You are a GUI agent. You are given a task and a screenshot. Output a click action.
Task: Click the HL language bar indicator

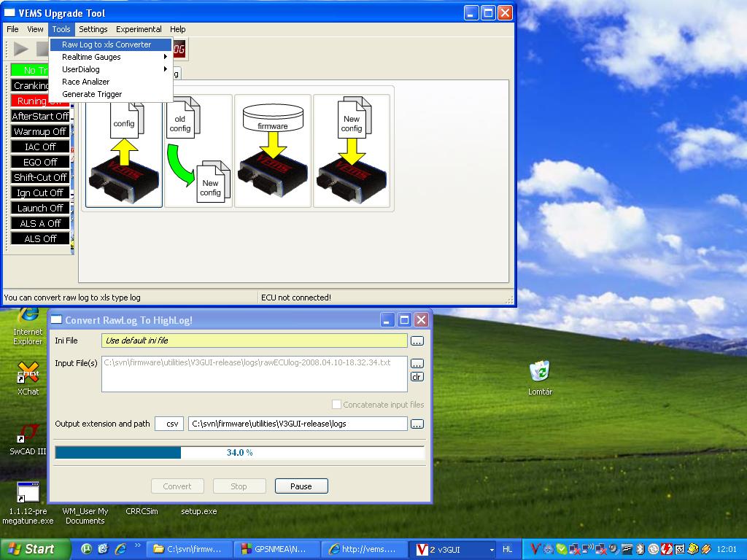(508, 550)
